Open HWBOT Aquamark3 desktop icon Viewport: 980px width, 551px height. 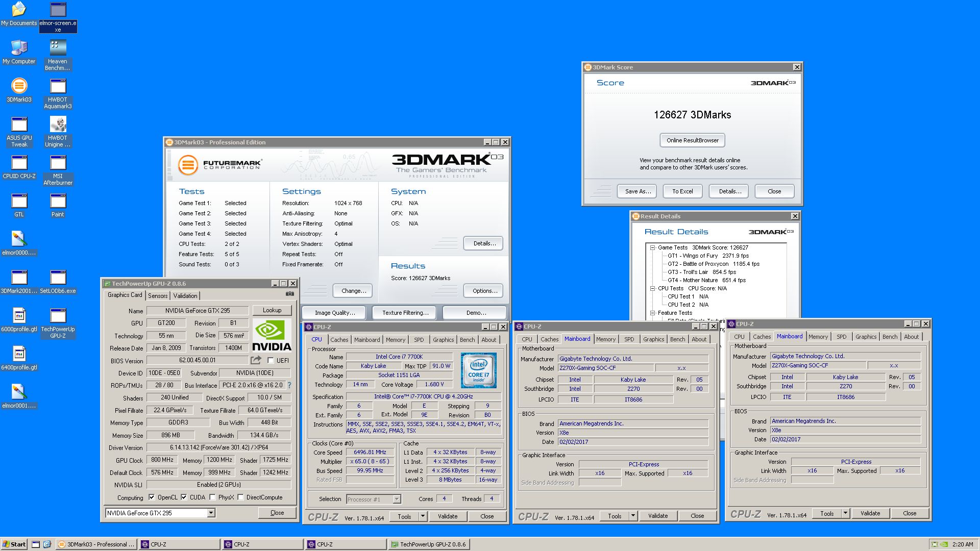click(58, 93)
